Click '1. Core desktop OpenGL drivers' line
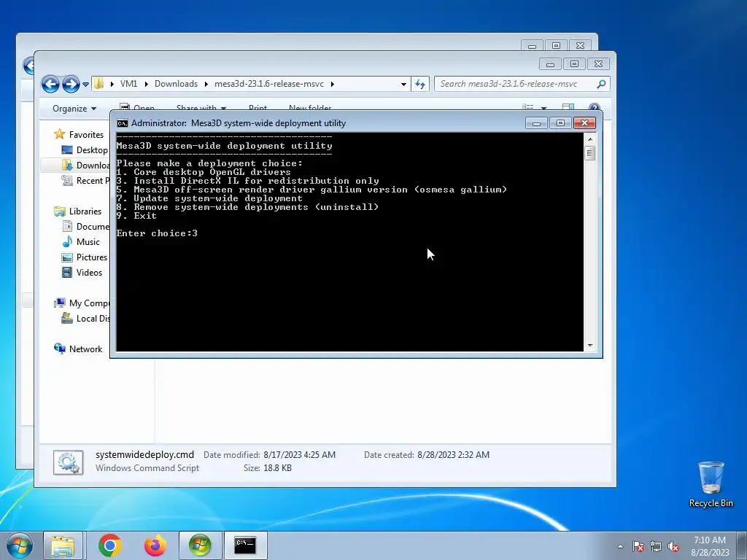This screenshot has height=560, width=747. (x=204, y=172)
